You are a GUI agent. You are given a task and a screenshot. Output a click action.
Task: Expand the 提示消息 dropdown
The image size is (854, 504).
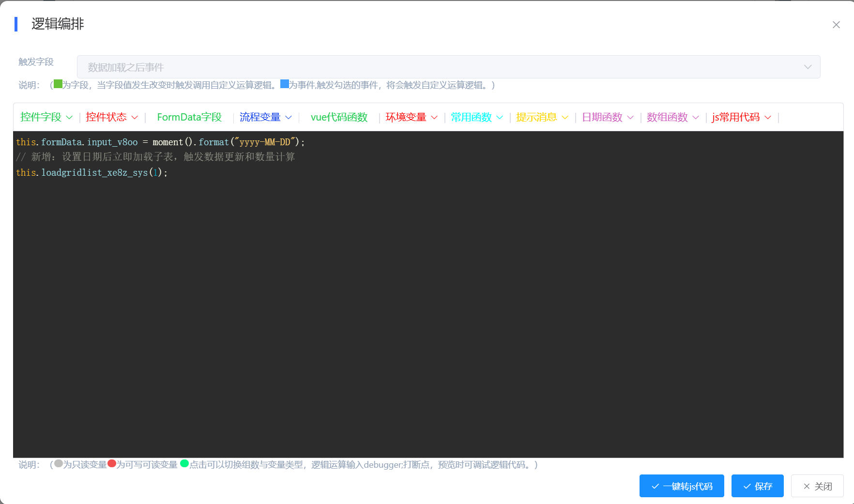tap(542, 117)
